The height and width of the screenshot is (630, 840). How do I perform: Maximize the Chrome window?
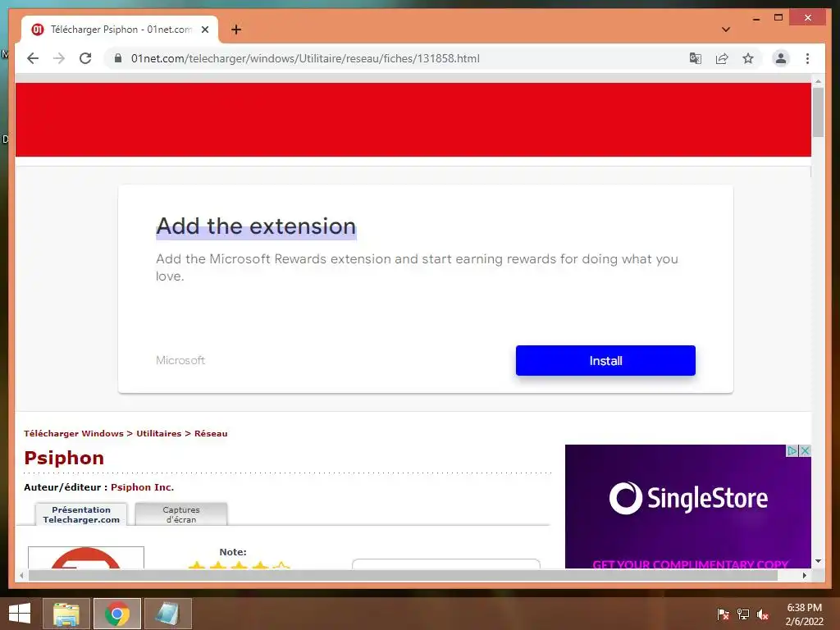click(778, 18)
